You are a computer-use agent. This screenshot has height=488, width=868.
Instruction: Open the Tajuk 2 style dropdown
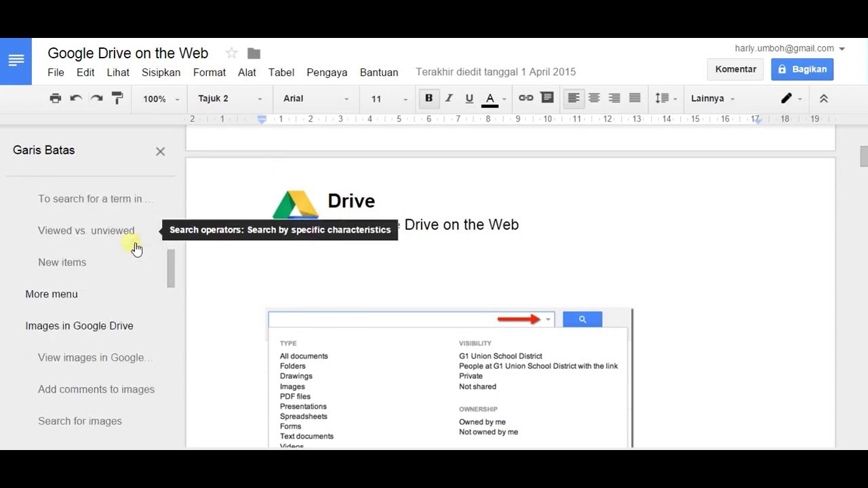tap(230, 99)
